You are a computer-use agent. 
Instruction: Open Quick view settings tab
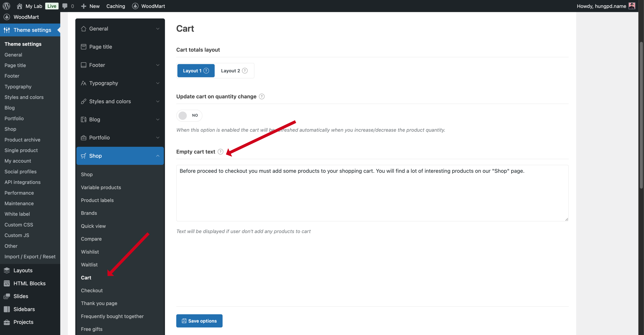[x=93, y=226]
